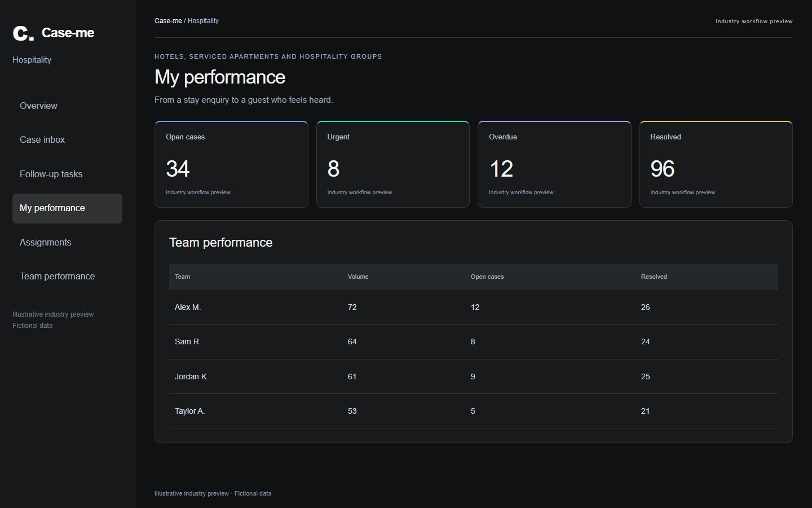Click Taylor A.'s open cases value 5
812x508 pixels.
(x=473, y=411)
